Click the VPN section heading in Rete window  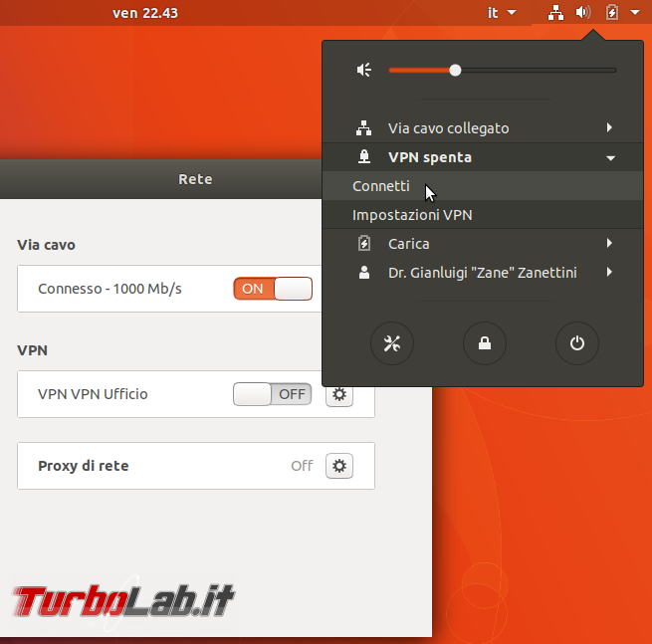click(33, 350)
